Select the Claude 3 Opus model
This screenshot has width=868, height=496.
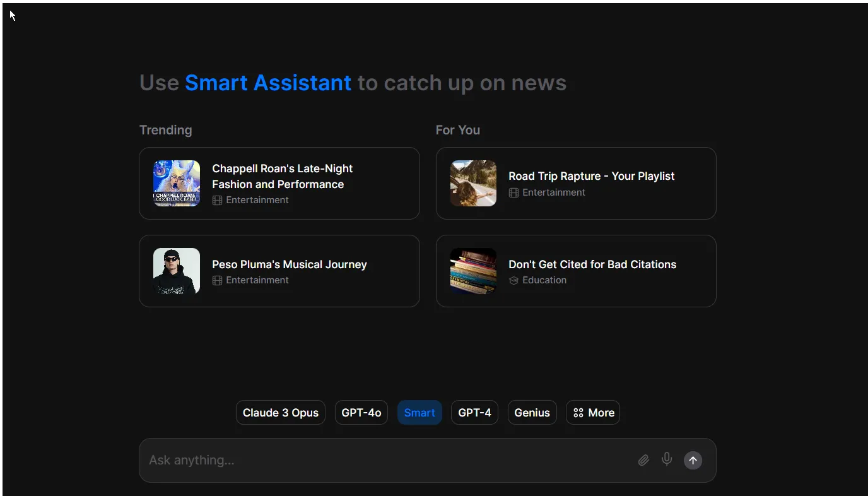coord(281,413)
